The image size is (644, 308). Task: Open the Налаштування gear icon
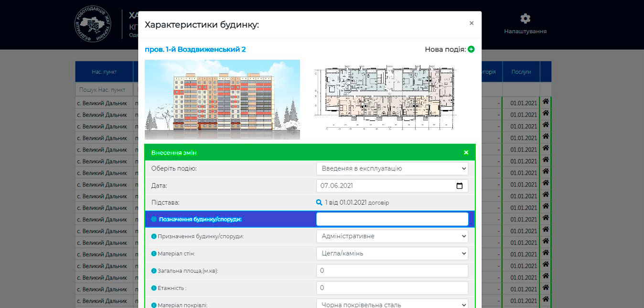click(x=525, y=19)
